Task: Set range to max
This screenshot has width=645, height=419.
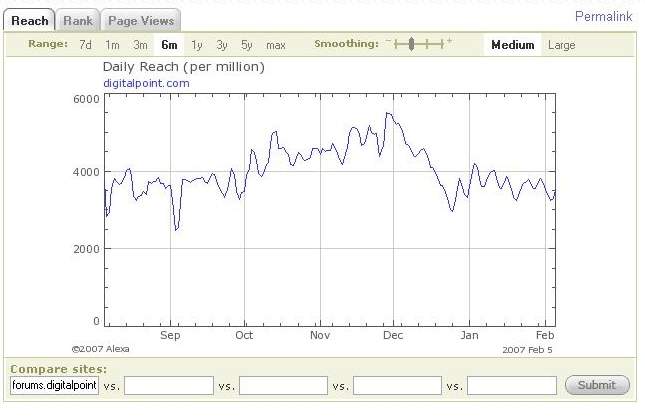Action: (x=276, y=45)
